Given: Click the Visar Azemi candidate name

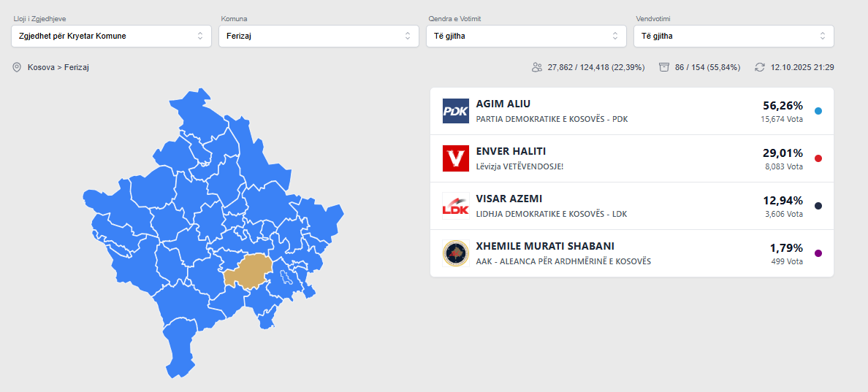Looking at the screenshot, I should pos(509,199).
